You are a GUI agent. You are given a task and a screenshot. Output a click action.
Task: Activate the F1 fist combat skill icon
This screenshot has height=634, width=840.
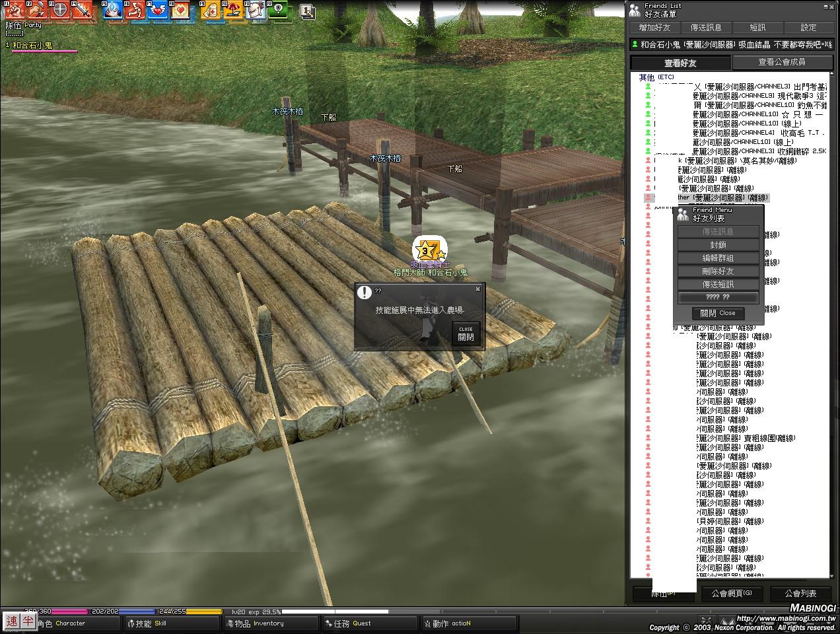[15, 10]
